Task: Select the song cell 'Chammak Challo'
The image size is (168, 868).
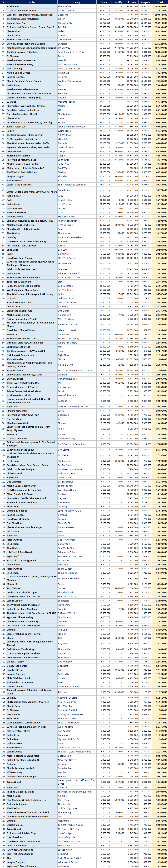Action: [x=77, y=302]
